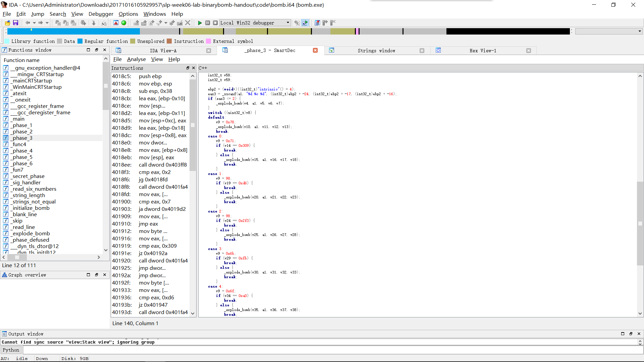The height and width of the screenshot is (362, 644).
Task: Click the Save database icon
Action: click(x=15, y=23)
